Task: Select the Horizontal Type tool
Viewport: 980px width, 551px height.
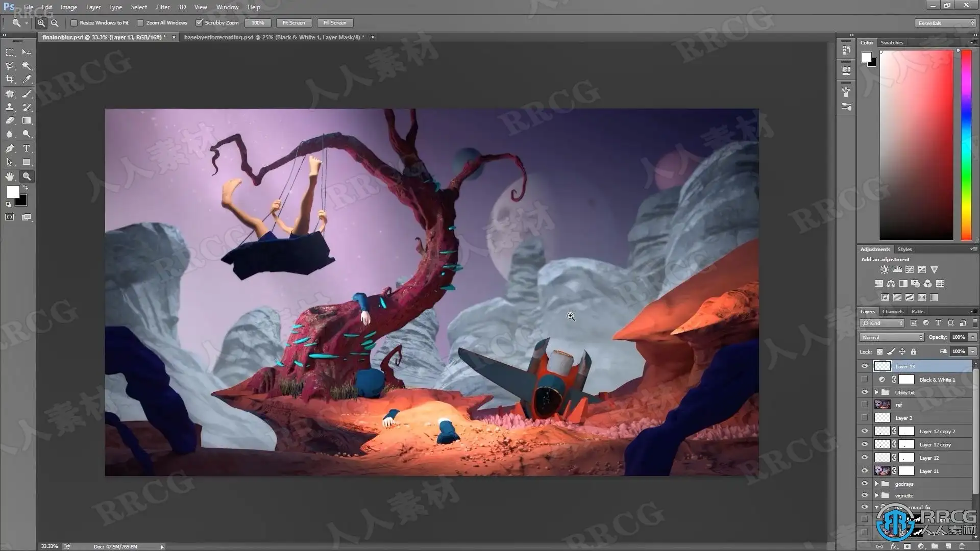Action: pyautogui.click(x=27, y=148)
